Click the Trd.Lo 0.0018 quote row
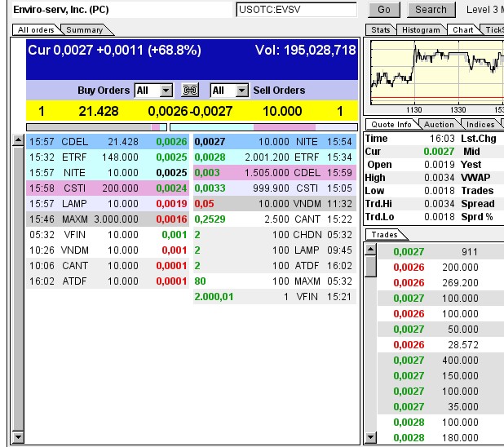 410,217
